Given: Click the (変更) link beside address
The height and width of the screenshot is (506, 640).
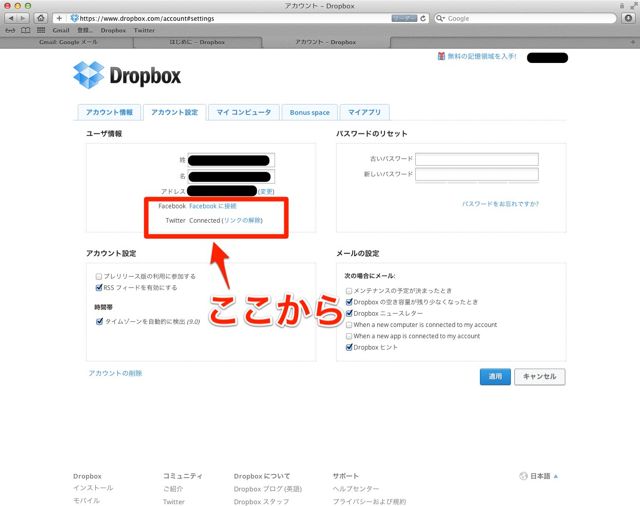Looking at the screenshot, I should tap(266, 191).
